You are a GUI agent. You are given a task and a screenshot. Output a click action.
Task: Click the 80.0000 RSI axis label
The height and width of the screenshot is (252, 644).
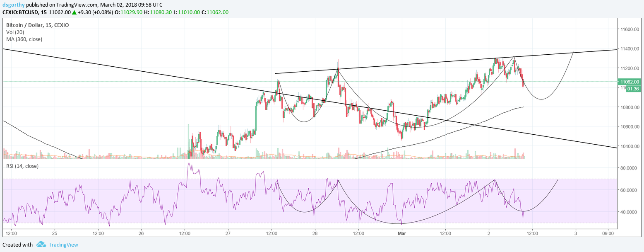tap(630, 168)
